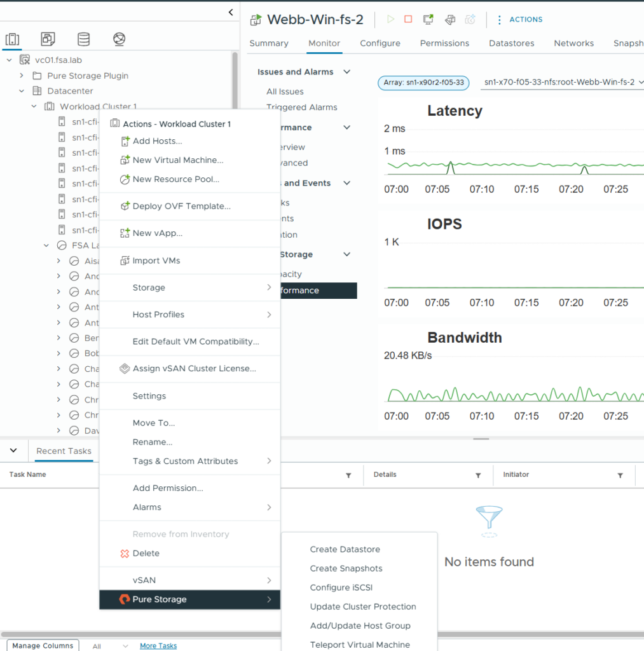Screen dimensions: 644x651
Task: Click Array sn1-x90r2-f05-33 badge
Action: 423,82
